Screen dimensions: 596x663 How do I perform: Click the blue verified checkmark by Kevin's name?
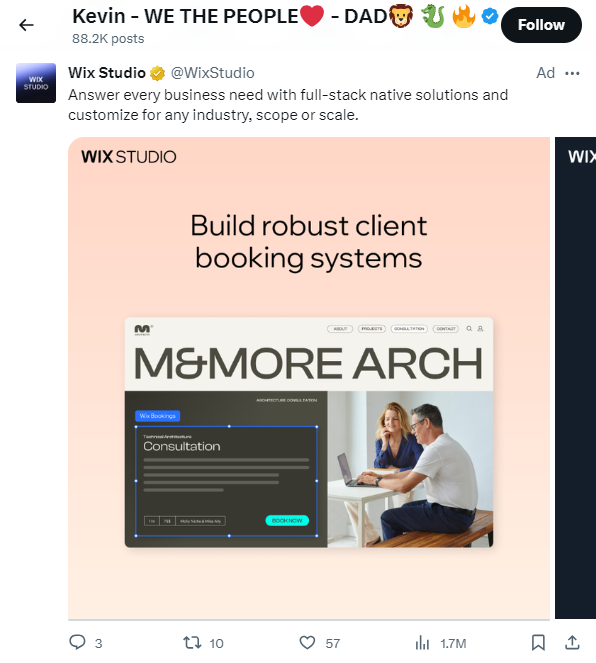(x=490, y=17)
